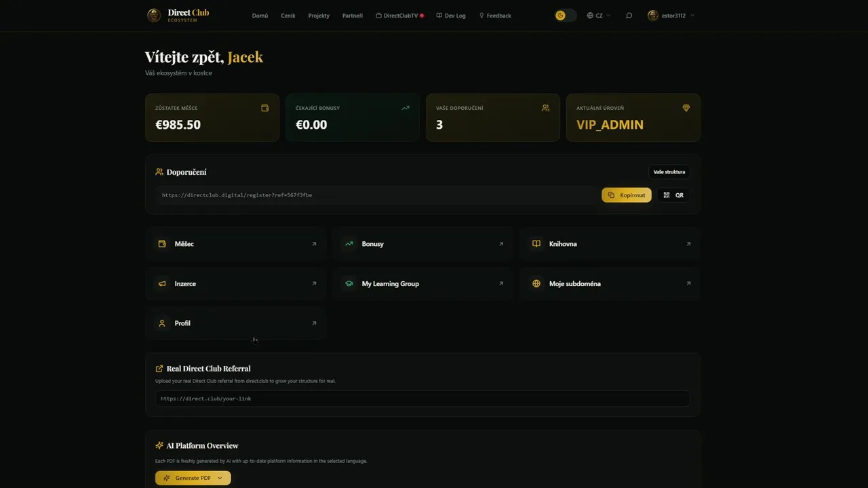Click the arrow on the Profil tile
Image resolution: width=868 pixels, height=488 pixels.
[314, 323]
